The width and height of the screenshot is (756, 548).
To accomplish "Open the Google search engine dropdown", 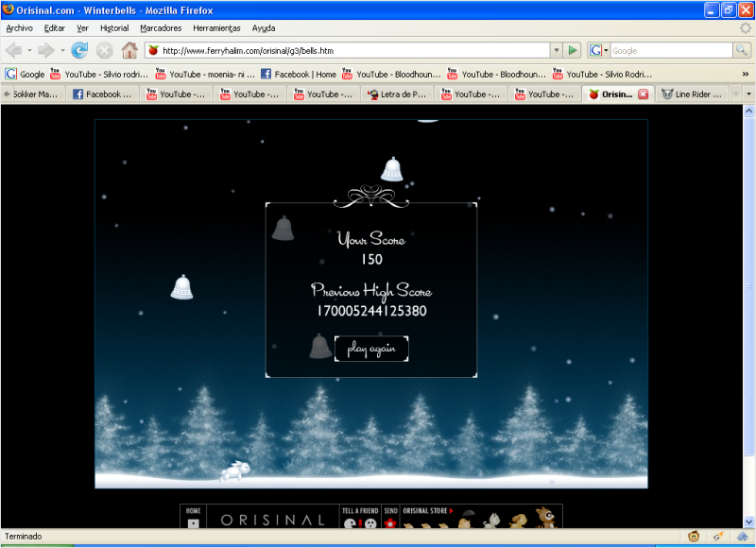I will [x=599, y=50].
